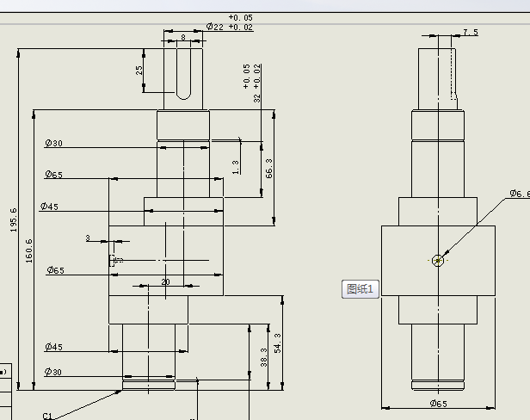Select the 66.3 vertical dimension
The image size is (530, 420).
point(269,169)
